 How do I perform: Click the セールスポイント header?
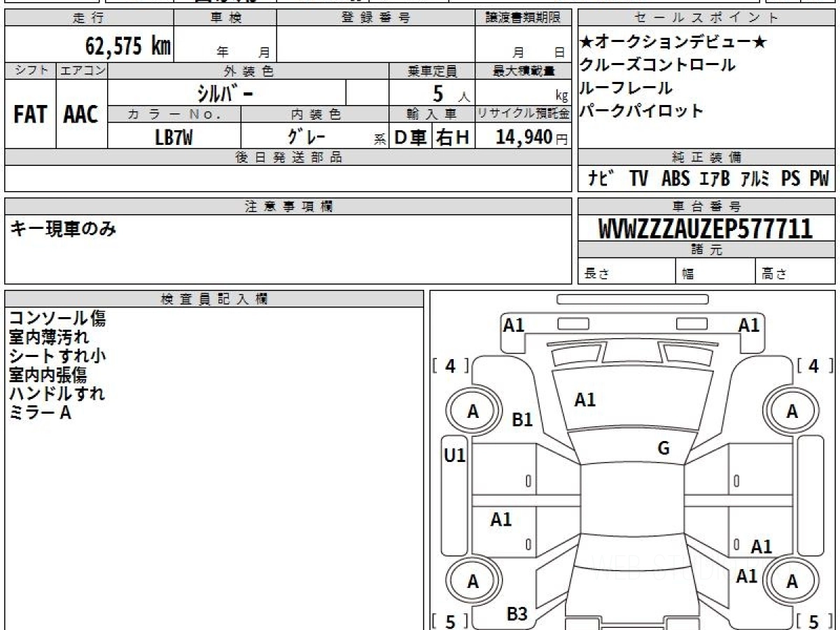pos(706,18)
